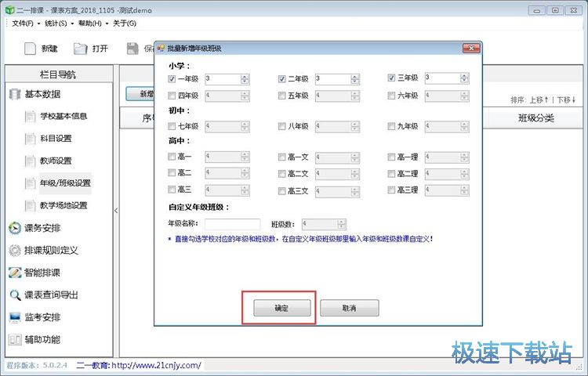
Task: Check the 高一 checkbox
Action: [x=172, y=157]
